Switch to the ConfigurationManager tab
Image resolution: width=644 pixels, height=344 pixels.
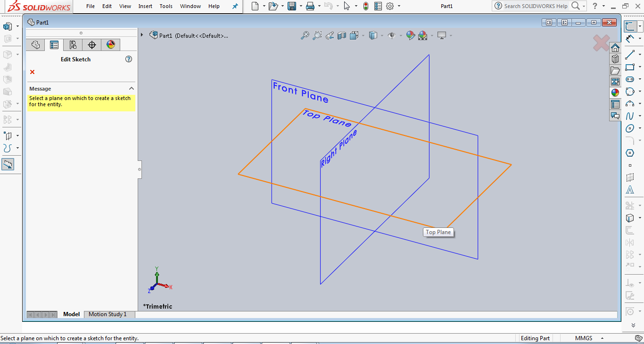(73, 45)
